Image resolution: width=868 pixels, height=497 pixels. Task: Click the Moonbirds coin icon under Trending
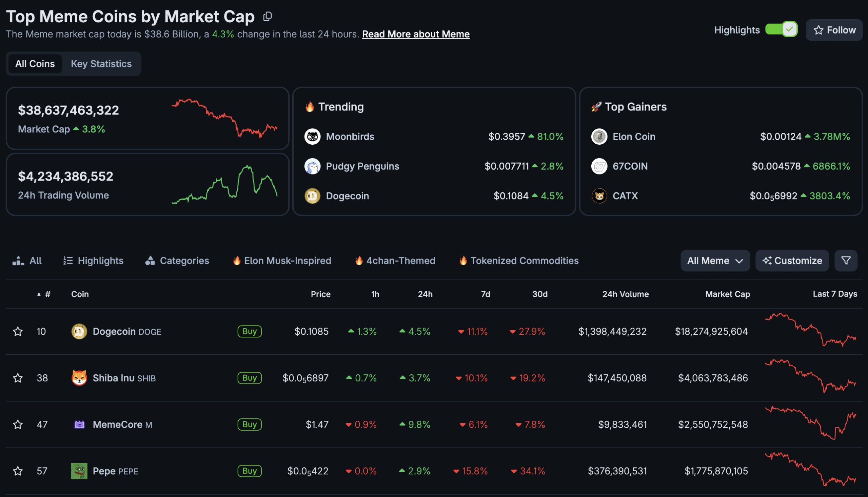tap(312, 136)
